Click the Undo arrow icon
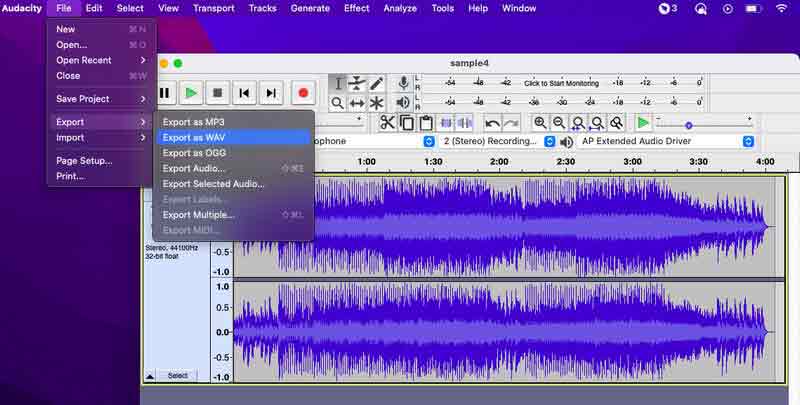Screen dimensions: 800x405 pyautogui.click(x=492, y=123)
